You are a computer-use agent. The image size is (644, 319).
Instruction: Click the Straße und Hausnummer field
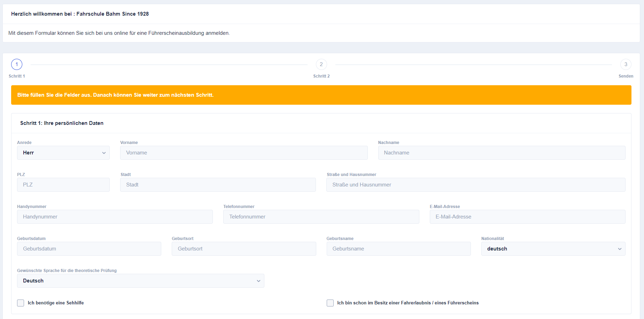click(476, 185)
